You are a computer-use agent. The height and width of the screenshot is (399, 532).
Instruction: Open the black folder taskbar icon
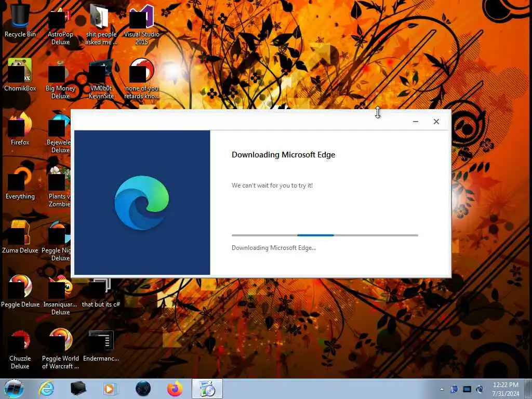tap(78, 389)
